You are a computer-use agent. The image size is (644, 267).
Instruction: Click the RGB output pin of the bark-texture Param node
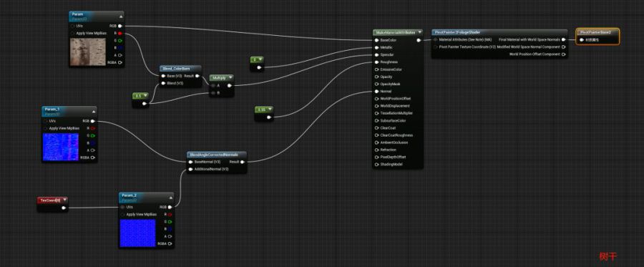click(119, 26)
